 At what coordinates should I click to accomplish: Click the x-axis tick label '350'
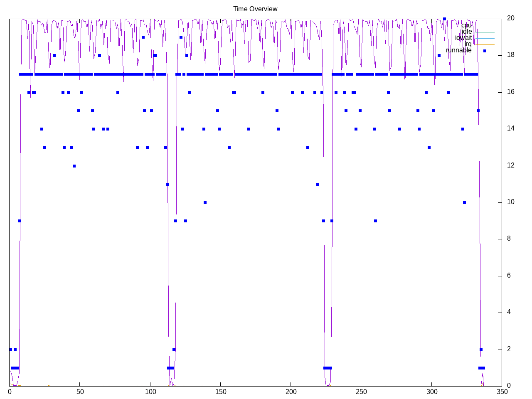tap(502, 392)
